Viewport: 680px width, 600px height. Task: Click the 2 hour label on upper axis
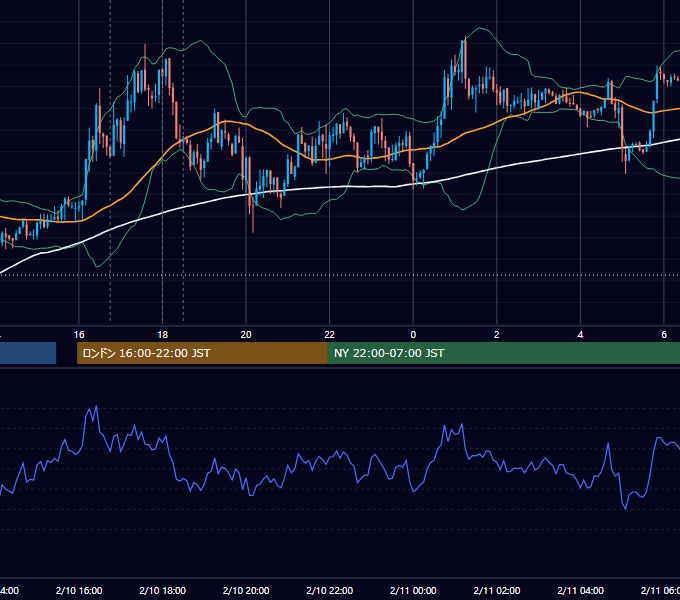click(497, 334)
